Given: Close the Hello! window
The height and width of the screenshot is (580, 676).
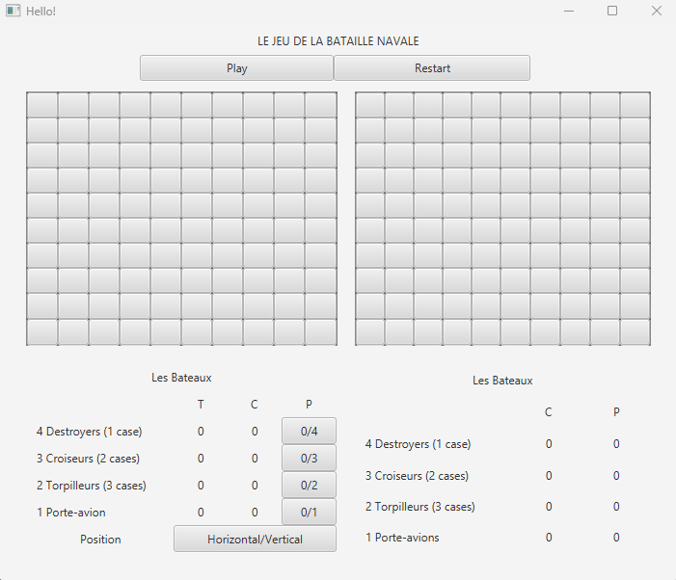Looking at the screenshot, I should coord(656,11).
